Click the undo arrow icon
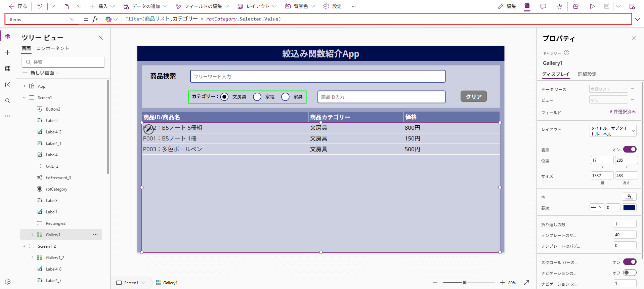 40,6
